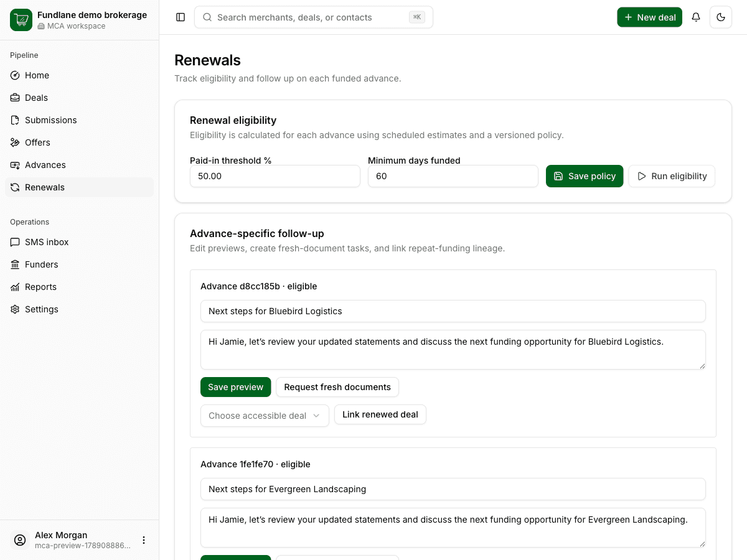This screenshot has width=747, height=560.
Task: Open Choose accessible deal dropdown
Action: 265,416
